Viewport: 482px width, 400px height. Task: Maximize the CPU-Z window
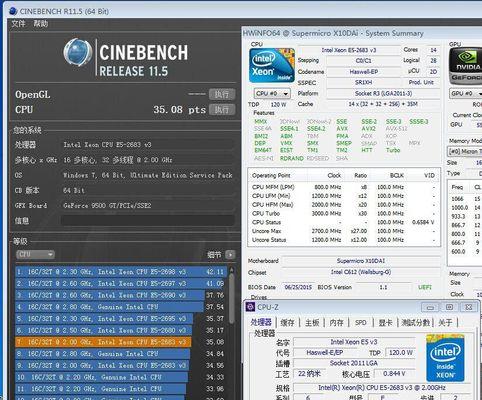[x=449, y=307]
